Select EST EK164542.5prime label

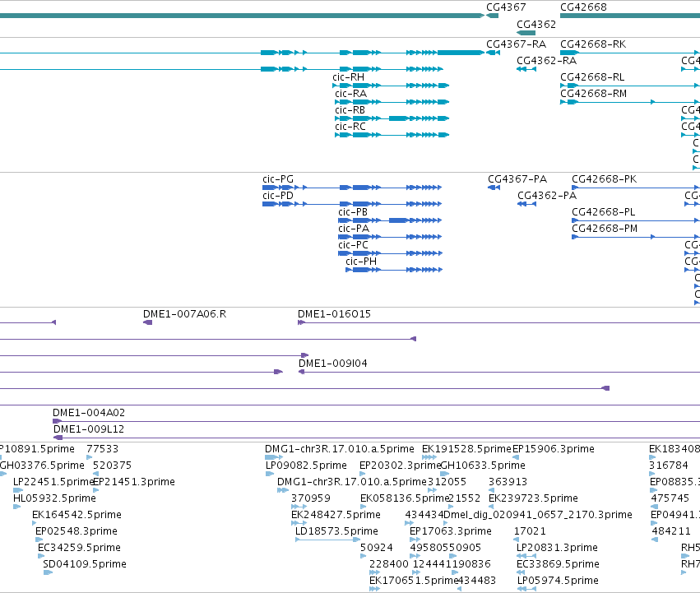[76, 515]
